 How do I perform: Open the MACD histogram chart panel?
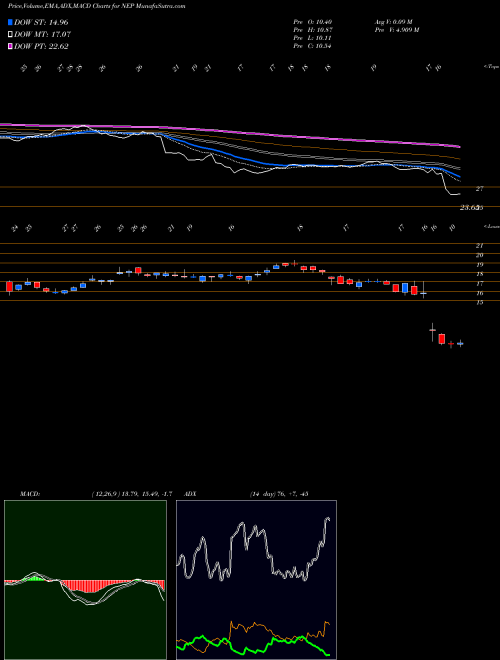(x=85, y=580)
